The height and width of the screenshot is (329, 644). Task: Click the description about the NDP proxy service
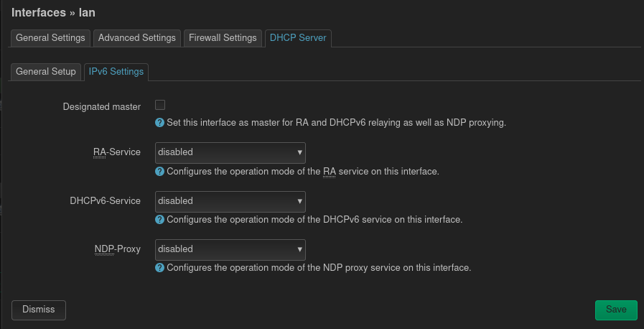pyautogui.click(x=319, y=268)
